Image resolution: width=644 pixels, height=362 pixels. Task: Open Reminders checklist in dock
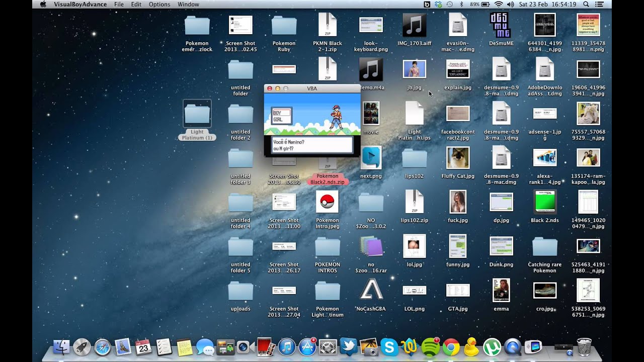[x=164, y=347]
